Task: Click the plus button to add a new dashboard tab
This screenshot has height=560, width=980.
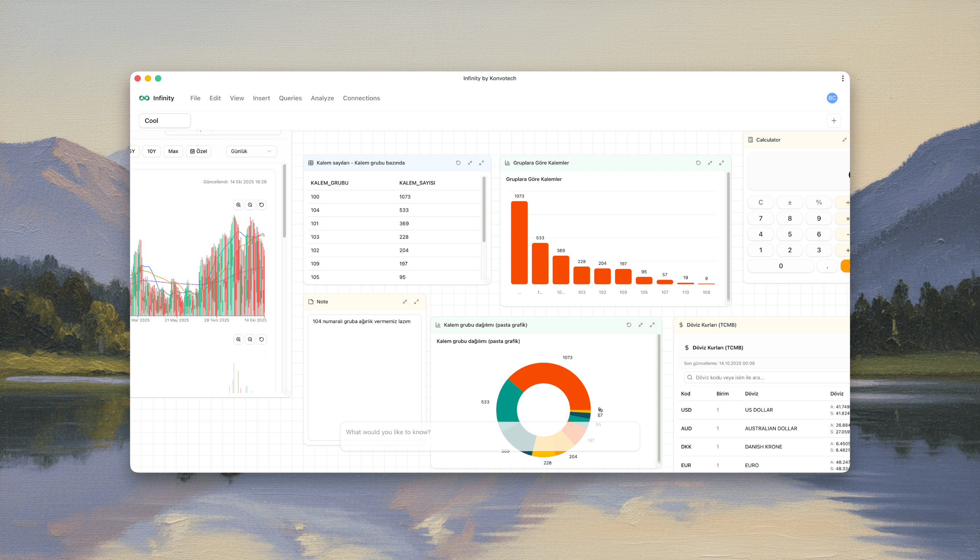Action: [x=834, y=120]
